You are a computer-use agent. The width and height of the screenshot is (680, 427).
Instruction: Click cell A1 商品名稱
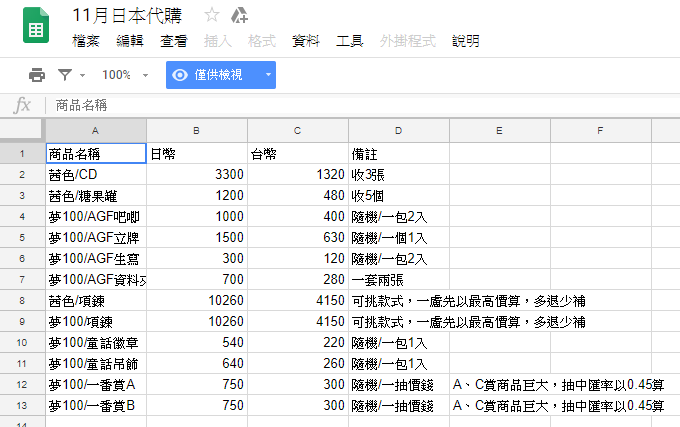(96, 154)
